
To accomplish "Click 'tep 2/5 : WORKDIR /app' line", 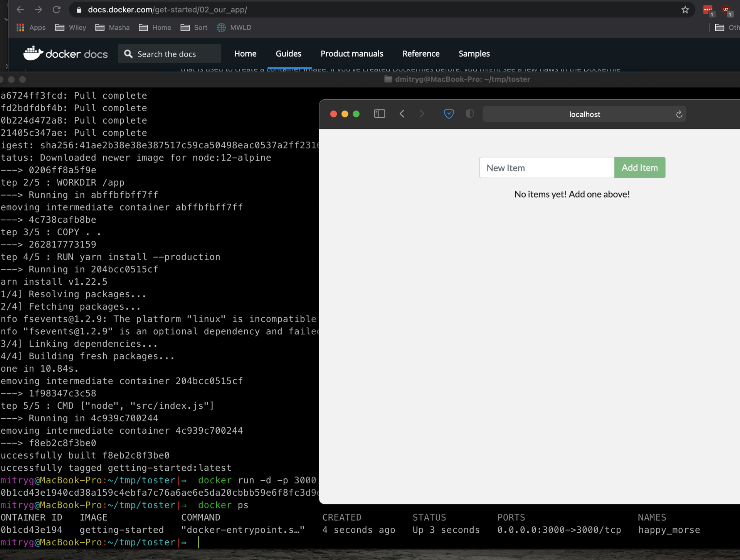I will coord(62,183).
